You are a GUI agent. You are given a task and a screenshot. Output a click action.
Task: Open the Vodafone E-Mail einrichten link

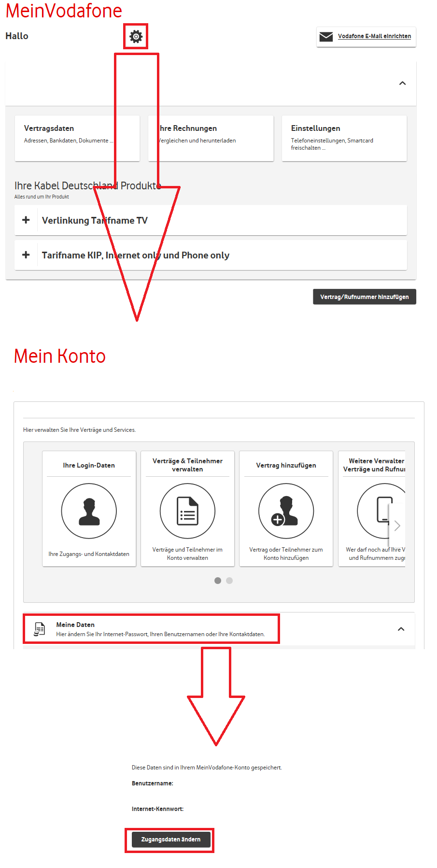click(x=374, y=36)
